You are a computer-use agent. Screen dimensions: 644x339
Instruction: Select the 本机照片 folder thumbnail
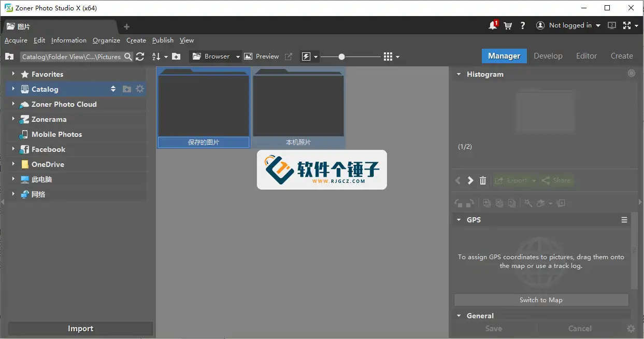coord(298,108)
